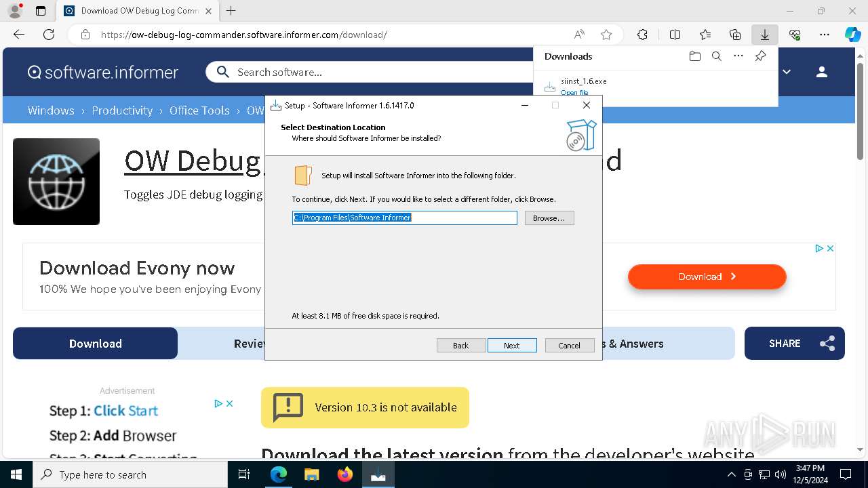Open Split screen icon
Viewport: 868px width, 488px height.
[675, 35]
